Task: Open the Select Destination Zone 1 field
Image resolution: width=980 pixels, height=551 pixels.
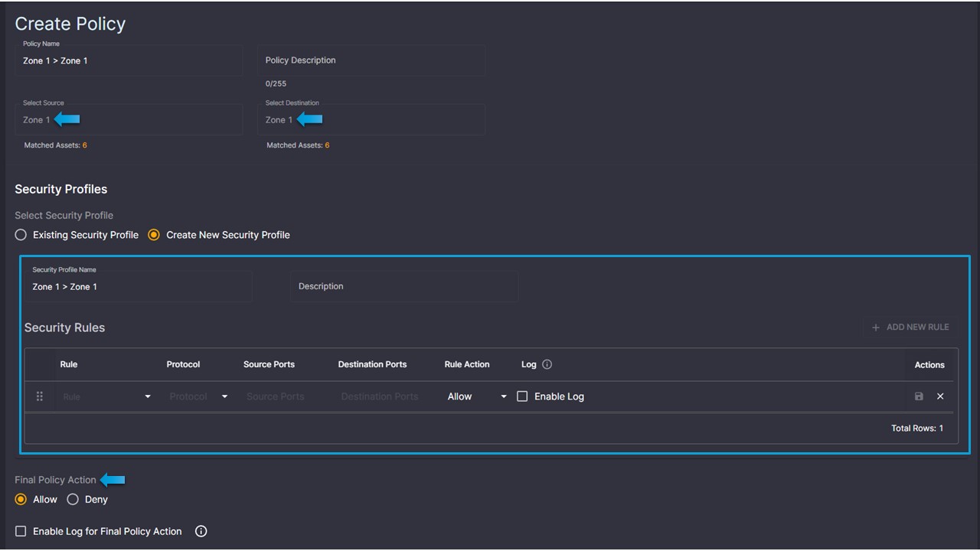Action: [x=371, y=119]
